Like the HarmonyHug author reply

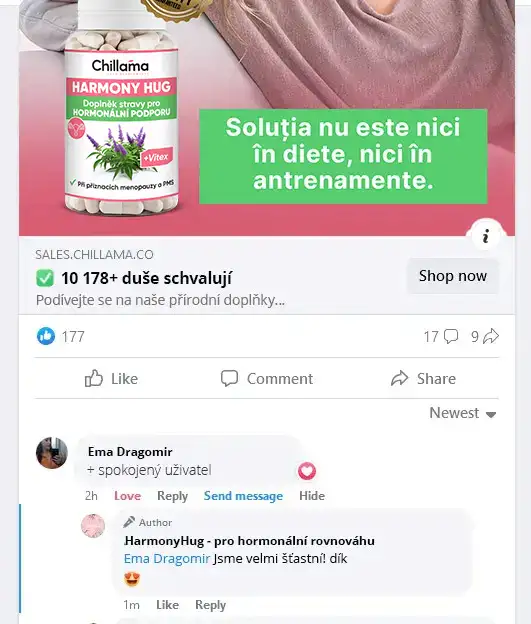[x=167, y=605]
